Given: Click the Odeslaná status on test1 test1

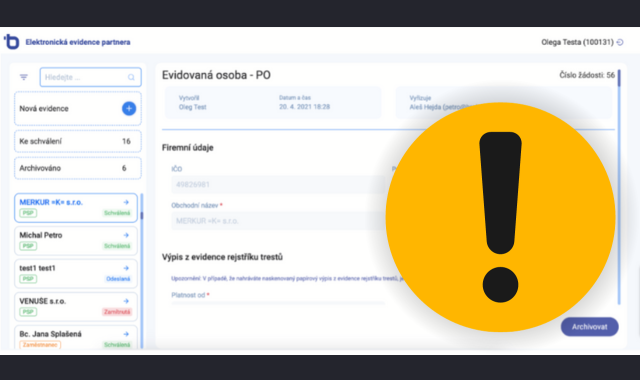Looking at the screenshot, I should [118, 279].
